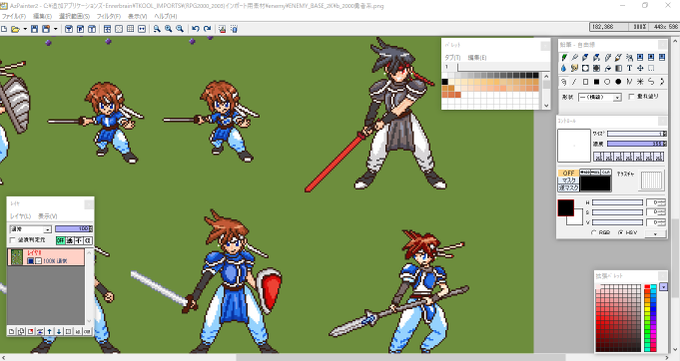The width and height of the screenshot is (680, 361).
Task: Choose the straight line draw shape
Action: (574, 82)
